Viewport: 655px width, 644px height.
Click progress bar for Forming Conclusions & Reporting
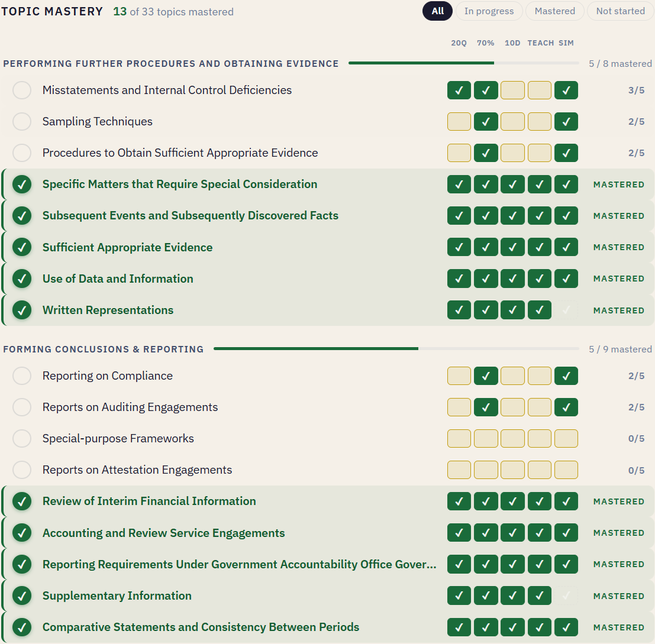click(x=396, y=348)
